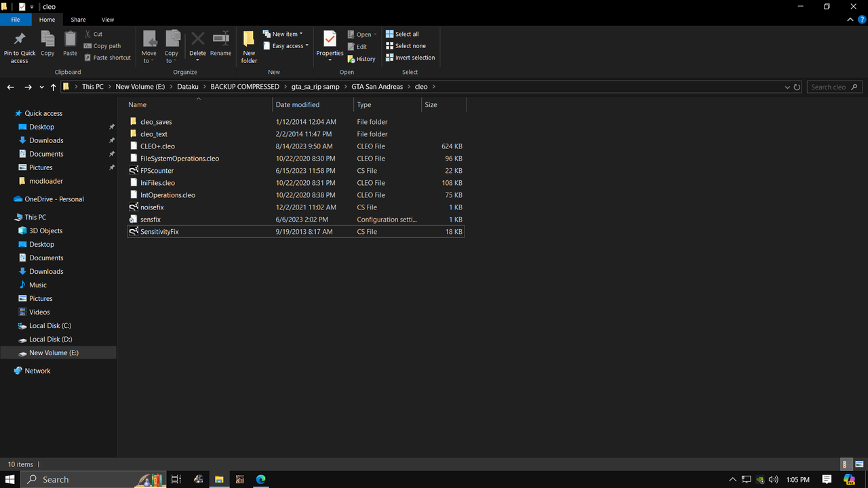Select the CLEO+.cleo file
Screen dimensions: 868x488
point(296,146)
